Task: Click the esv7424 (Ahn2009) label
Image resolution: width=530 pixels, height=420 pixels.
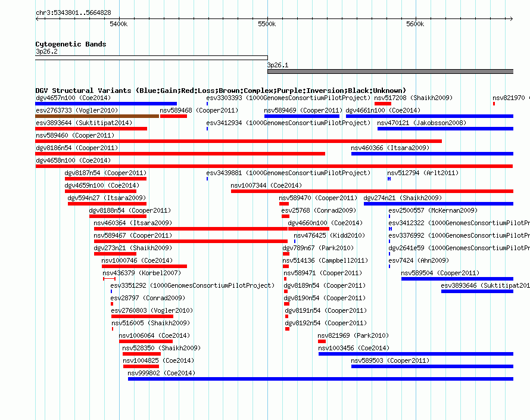Action: coord(419,261)
